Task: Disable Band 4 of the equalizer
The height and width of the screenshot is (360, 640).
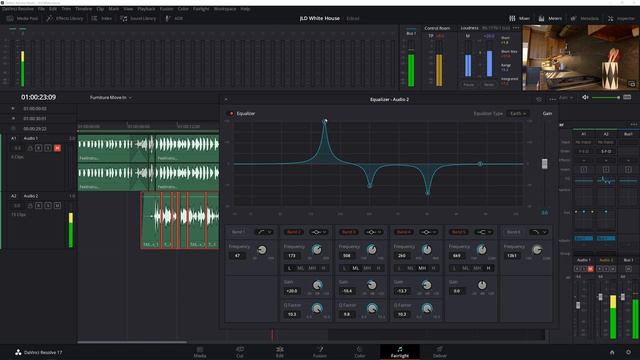Action: [x=403, y=232]
